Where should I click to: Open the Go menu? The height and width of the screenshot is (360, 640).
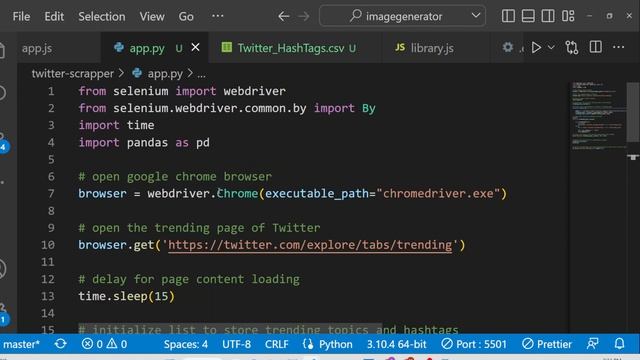pyautogui.click(x=186, y=16)
